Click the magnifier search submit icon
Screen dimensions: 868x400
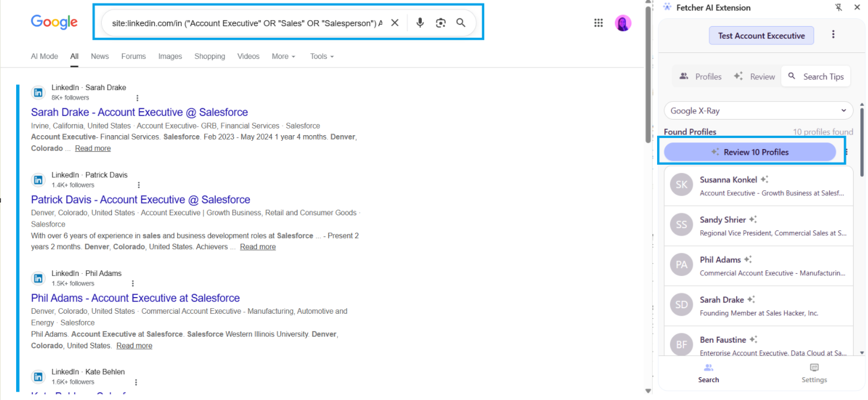click(461, 23)
